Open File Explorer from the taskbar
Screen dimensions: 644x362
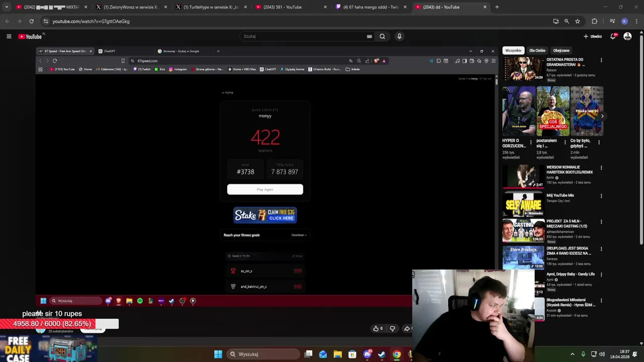pos(338,354)
